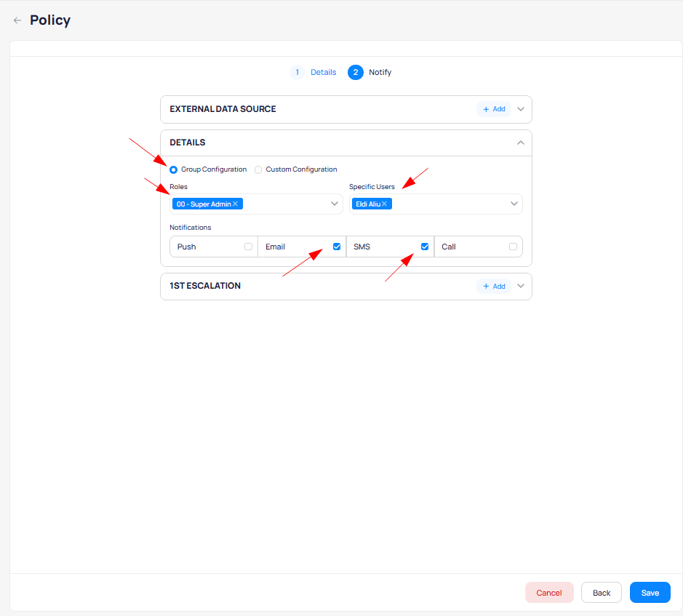Viewport: 683px width, 616px height.
Task: Enable the Push notification checkbox
Action: tap(248, 247)
